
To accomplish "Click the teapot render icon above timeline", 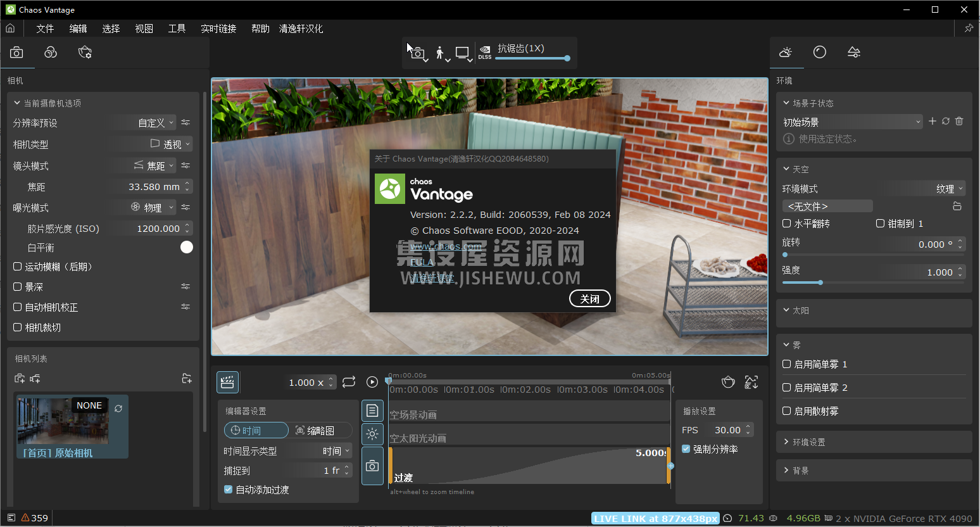I will tap(728, 382).
